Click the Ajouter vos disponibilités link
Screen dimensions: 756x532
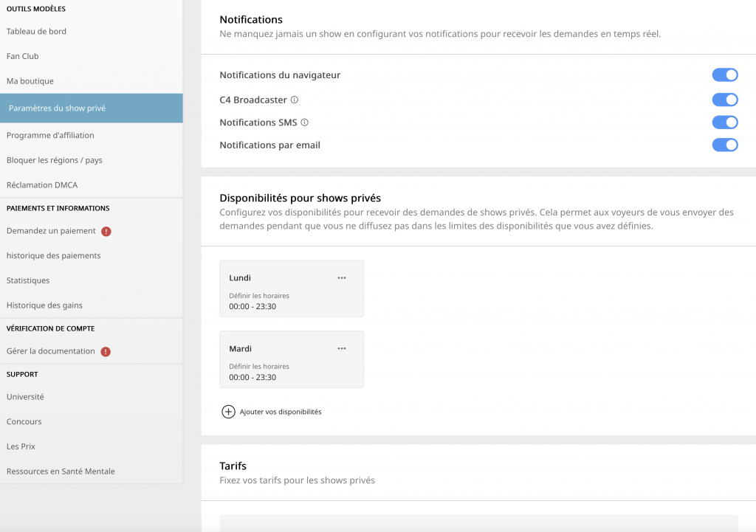[281, 412]
